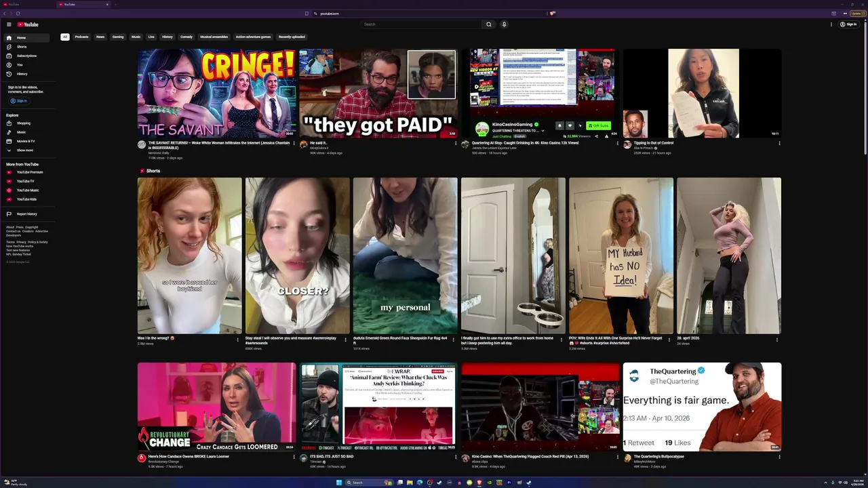Viewport: 868px width, 488px height.
Task: Select the Recently uploaded chip
Action: coord(292,37)
